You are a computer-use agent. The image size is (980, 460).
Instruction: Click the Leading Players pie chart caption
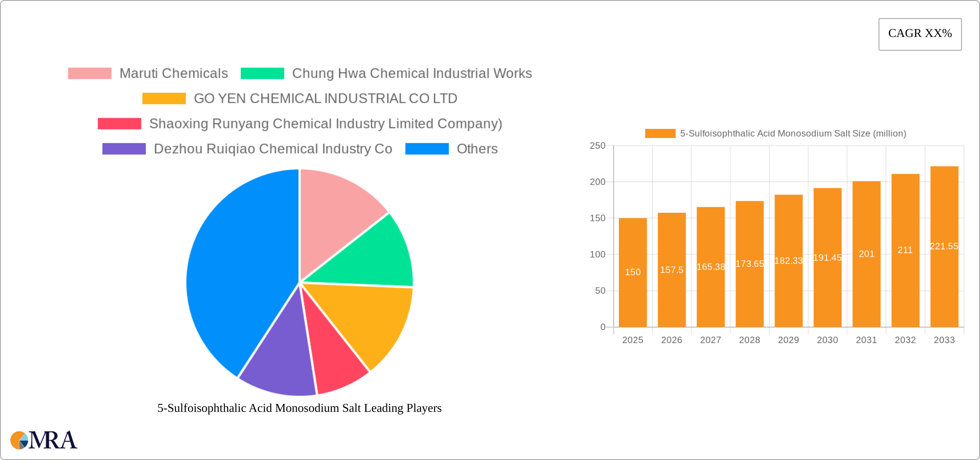pos(300,408)
